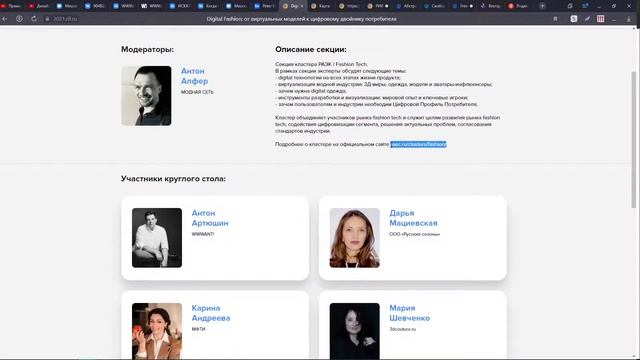Click the Описание секции: heading
The height and width of the screenshot is (360, 640).
(311, 49)
